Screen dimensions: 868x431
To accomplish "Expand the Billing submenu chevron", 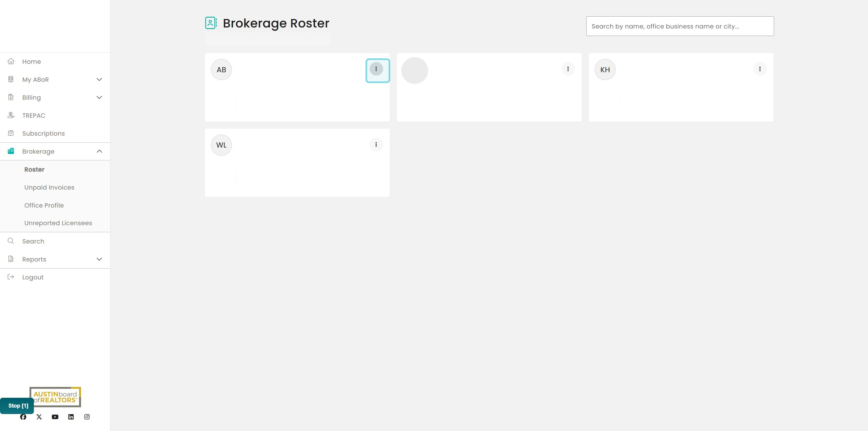I will [99, 97].
